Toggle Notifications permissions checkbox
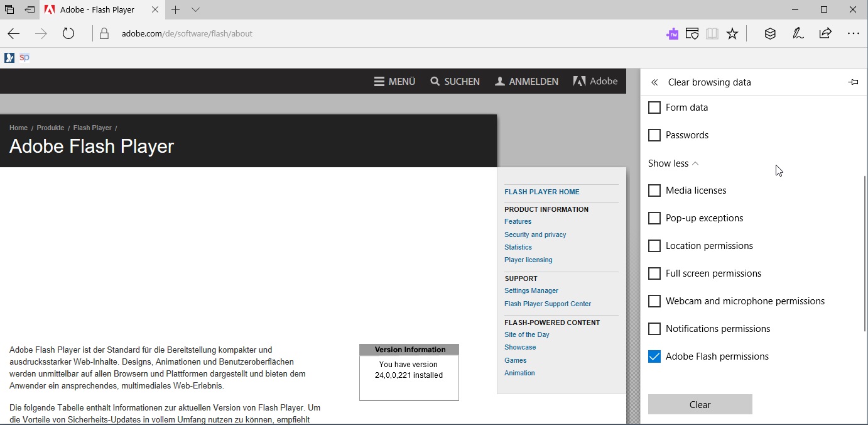This screenshot has width=868, height=425. 654,329
